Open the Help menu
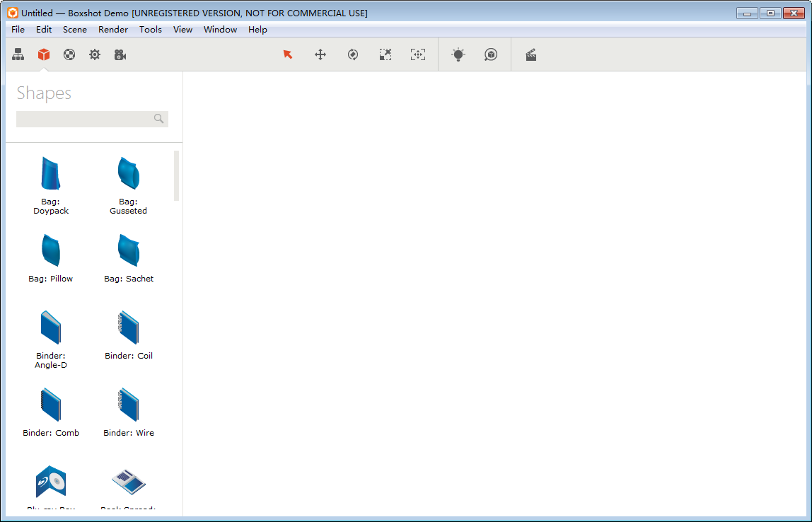Image resolution: width=812 pixels, height=522 pixels. click(x=257, y=30)
